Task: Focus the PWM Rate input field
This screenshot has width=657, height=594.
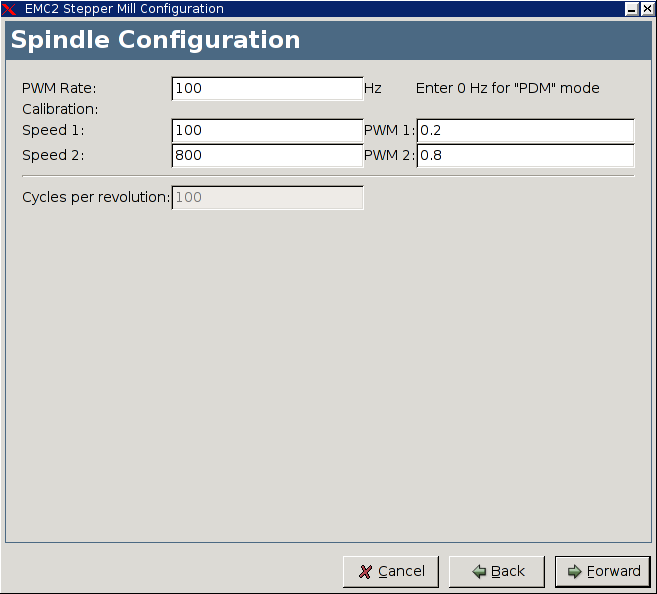Action: pyautogui.click(x=267, y=89)
